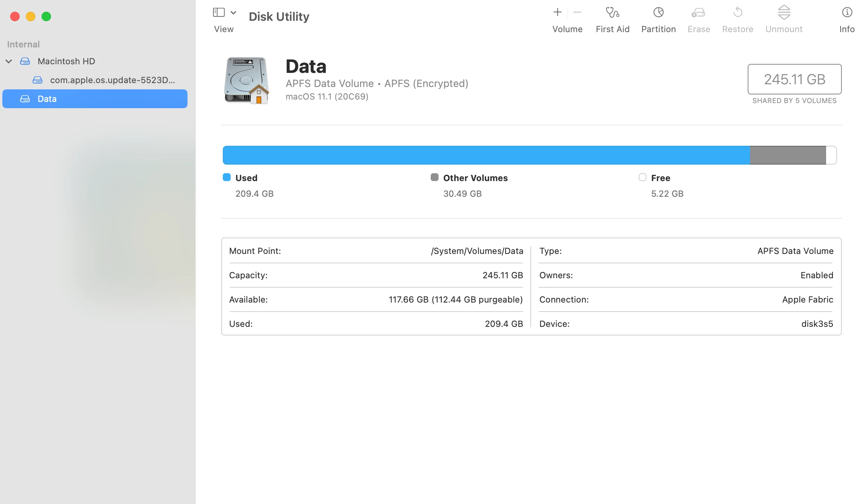
Task: Click the Disk Utility window title
Action: [x=279, y=16]
